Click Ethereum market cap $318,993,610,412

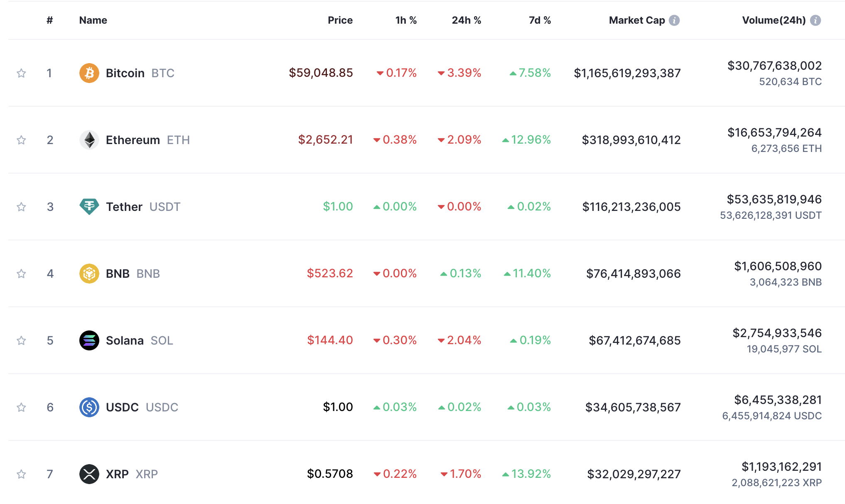click(631, 140)
